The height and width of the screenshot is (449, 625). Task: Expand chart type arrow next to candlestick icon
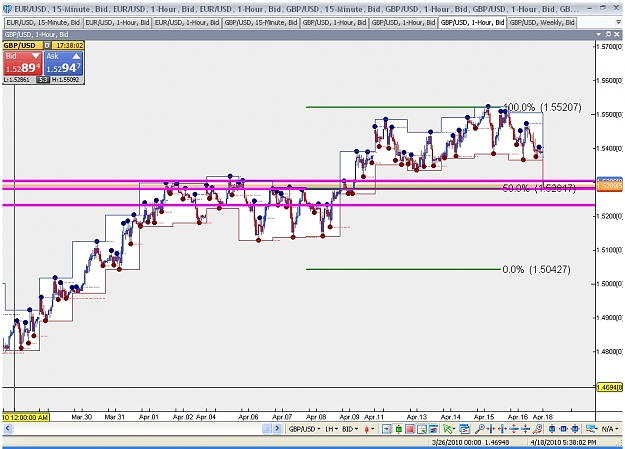point(373,429)
